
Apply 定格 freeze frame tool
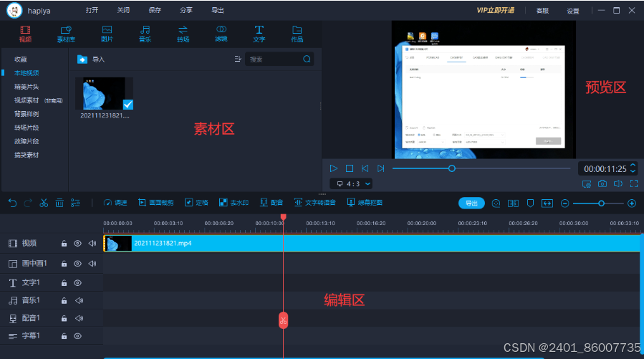coord(196,203)
